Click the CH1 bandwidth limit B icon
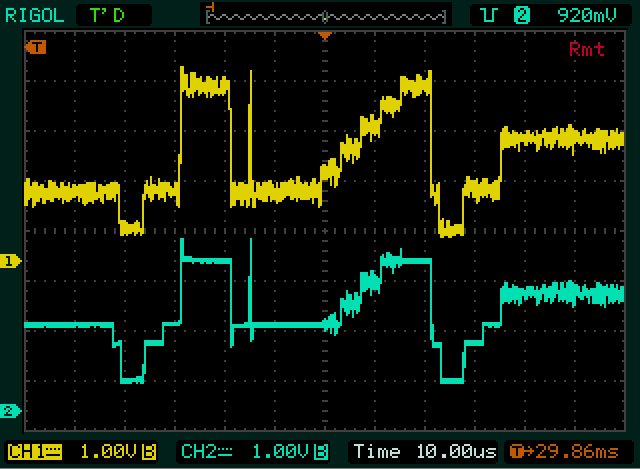Screen dimensions: 640x469 (149, 451)
